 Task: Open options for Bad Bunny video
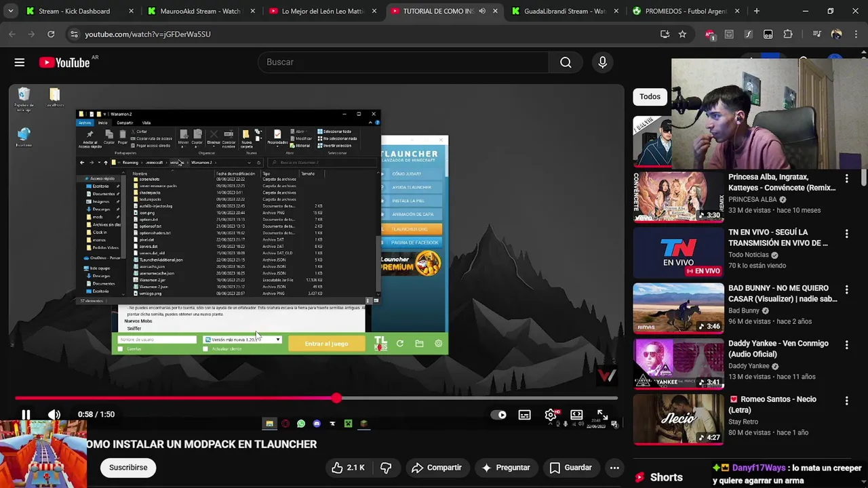point(846,289)
